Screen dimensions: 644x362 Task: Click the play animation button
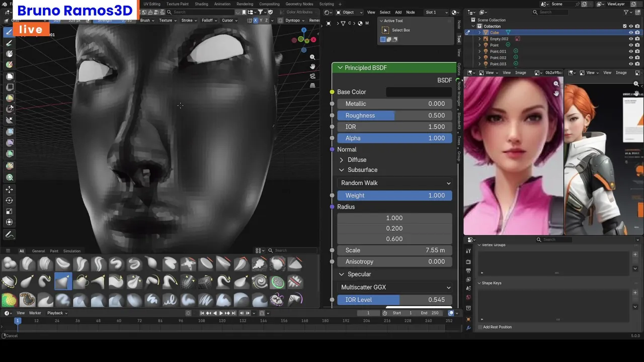pos(221,313)
